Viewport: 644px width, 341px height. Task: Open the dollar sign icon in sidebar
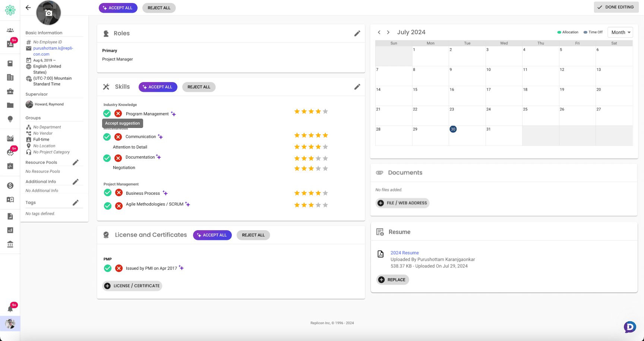coord(10,186)
